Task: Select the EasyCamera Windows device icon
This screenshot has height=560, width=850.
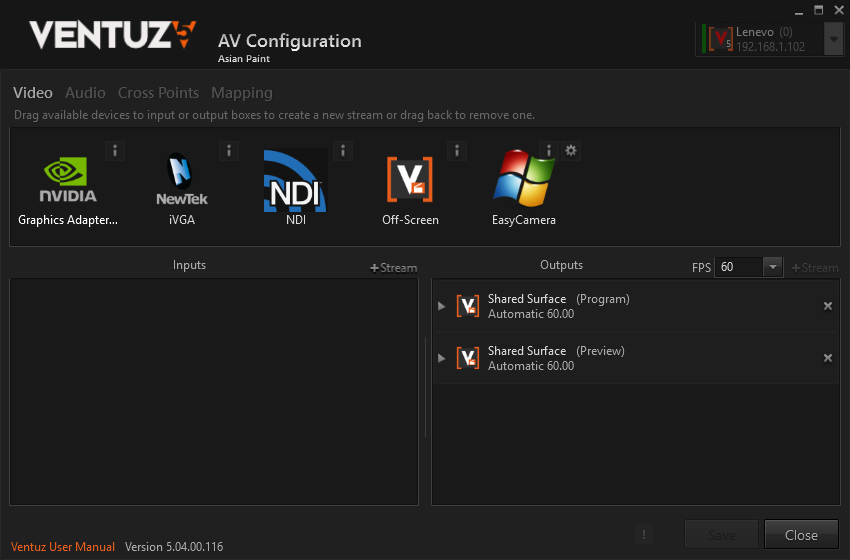Action: (523, 182)
